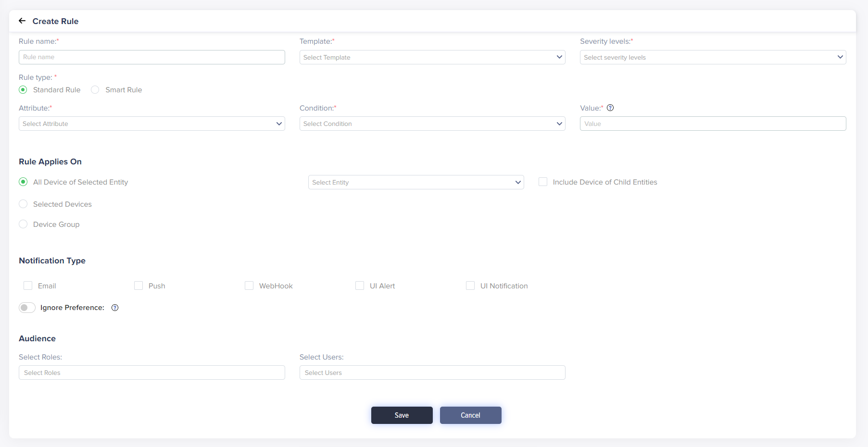
Task: Enable the Email notification checkbox
Action: click(x=28, y=286)
